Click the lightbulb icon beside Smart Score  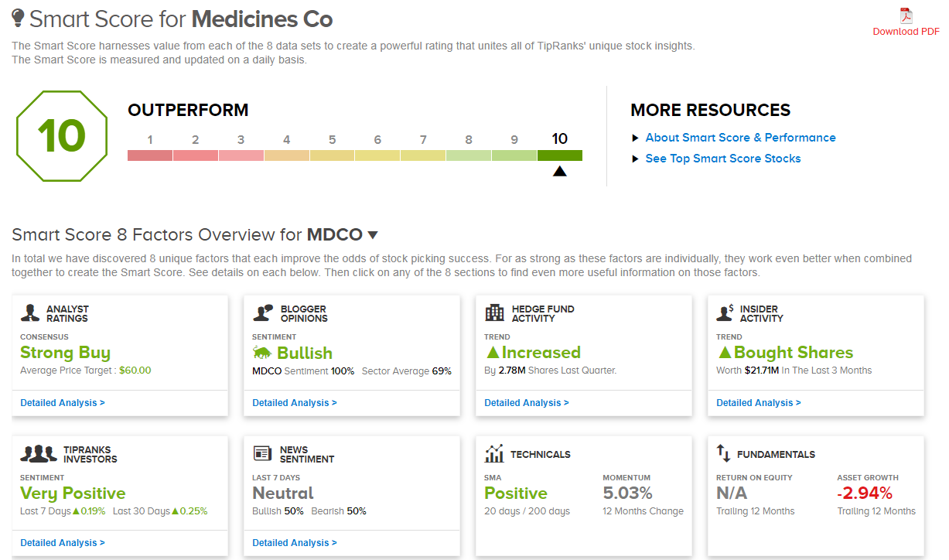[x=19, y=19]
